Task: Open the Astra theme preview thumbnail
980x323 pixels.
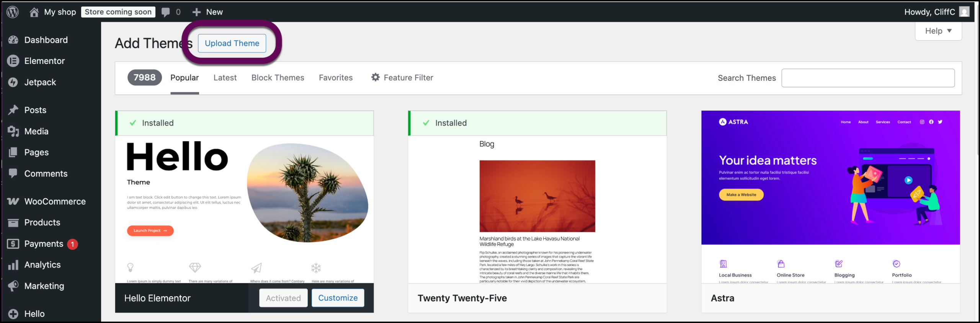Action: pyautogui.click(x=831, y=197)
